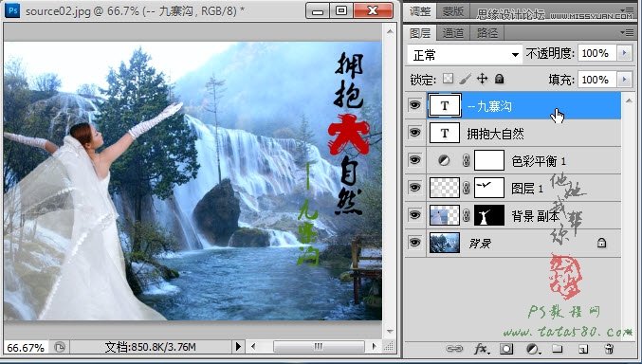
Task: Hide the 背景 副本 layer
Action: pos(414,214)
